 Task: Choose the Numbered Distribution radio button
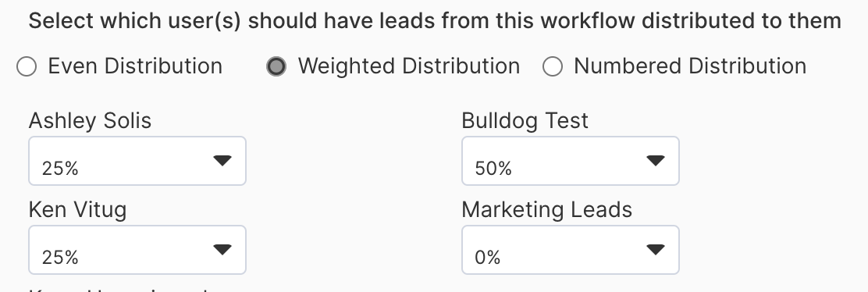click(553, 66)
